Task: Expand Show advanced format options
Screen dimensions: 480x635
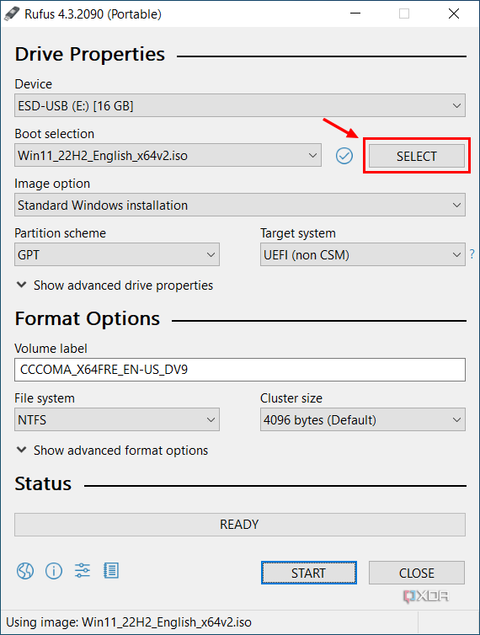Action: tap(112, 450)
